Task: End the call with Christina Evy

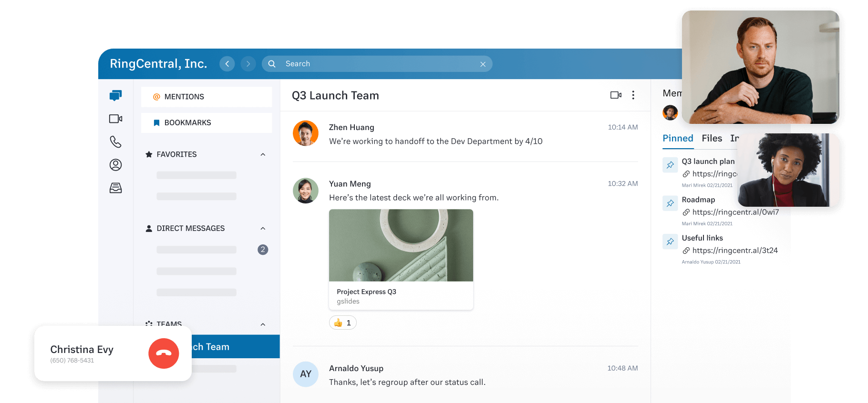Action: point(164,353)
